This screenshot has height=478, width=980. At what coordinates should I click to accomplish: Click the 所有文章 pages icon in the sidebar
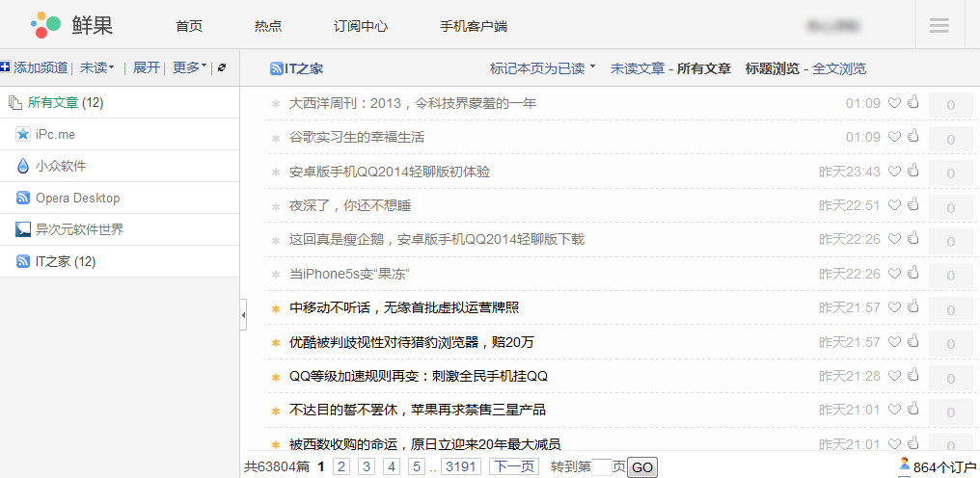[15, 102]
